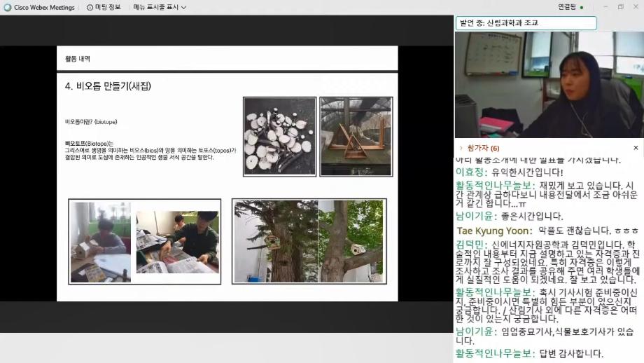Select 남이기윤's 좋은시간입니다 message
644x363 pixels.
(510, 216)
